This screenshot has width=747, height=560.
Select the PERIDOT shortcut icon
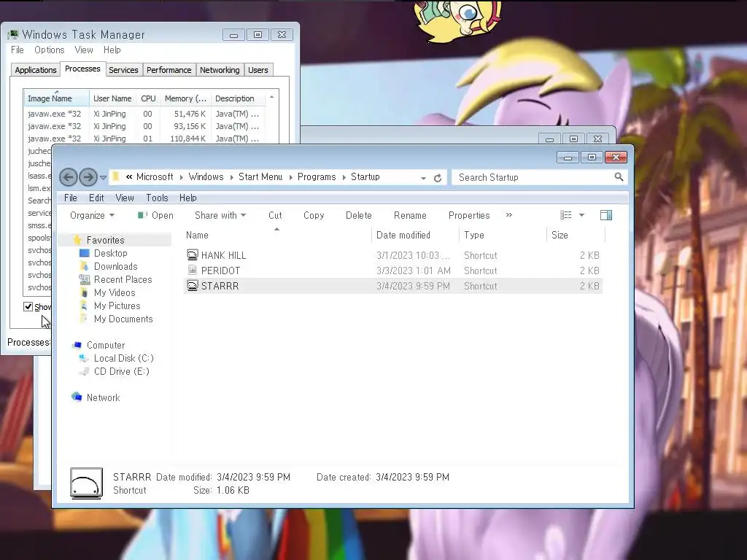coord(192,271)
